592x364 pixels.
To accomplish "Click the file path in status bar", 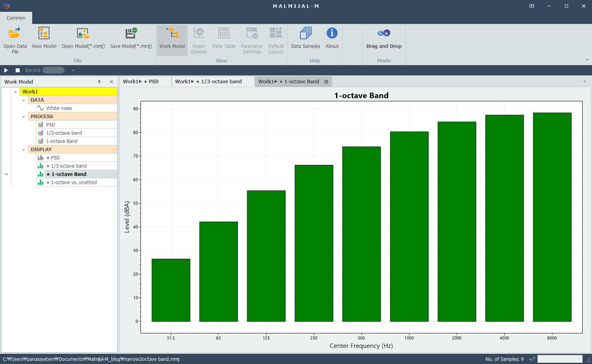I will tap(91, 359).
